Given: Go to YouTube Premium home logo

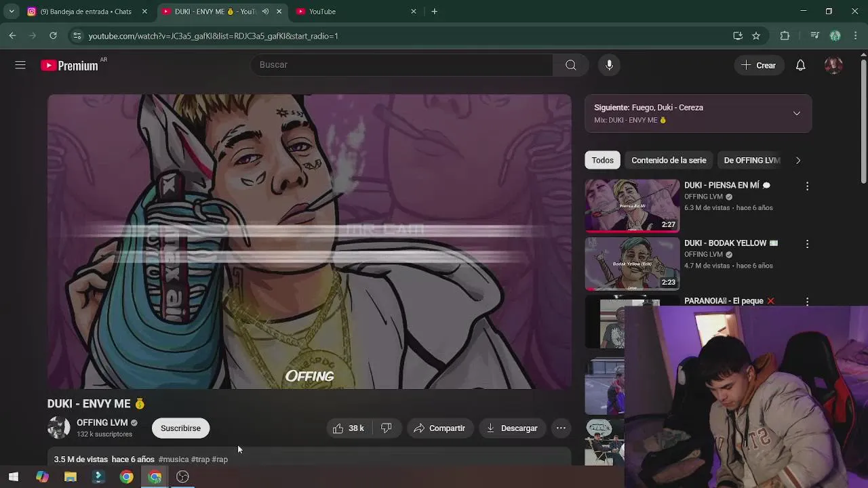Looking at the screenshot, I should pyautogui.click(x=70, y=65).
